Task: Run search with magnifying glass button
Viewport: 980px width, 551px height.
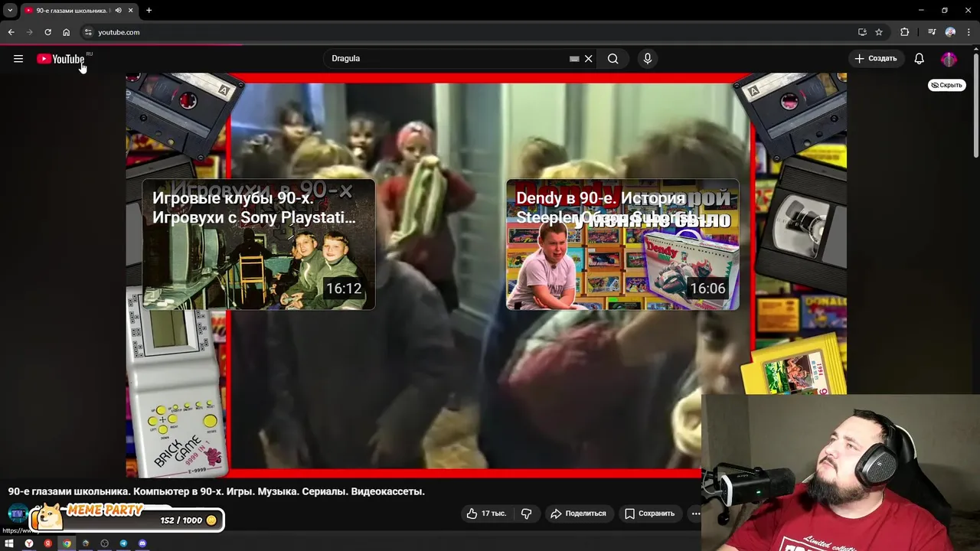Action: [612, 58]
